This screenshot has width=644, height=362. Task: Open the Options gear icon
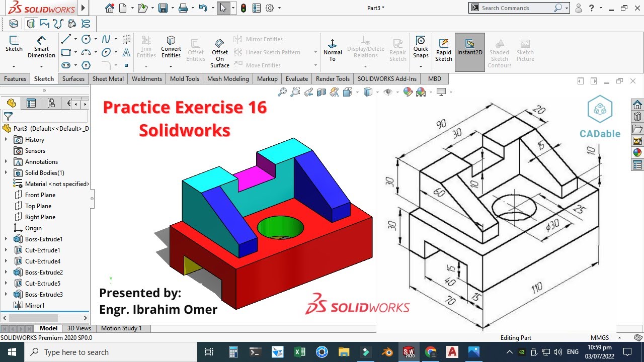[270, 8]
